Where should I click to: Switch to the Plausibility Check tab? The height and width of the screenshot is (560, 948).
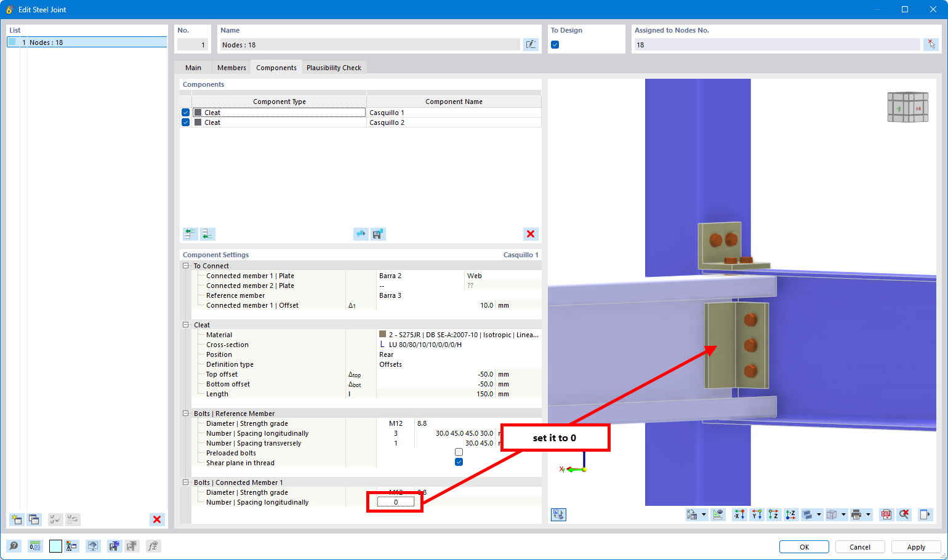334,68
